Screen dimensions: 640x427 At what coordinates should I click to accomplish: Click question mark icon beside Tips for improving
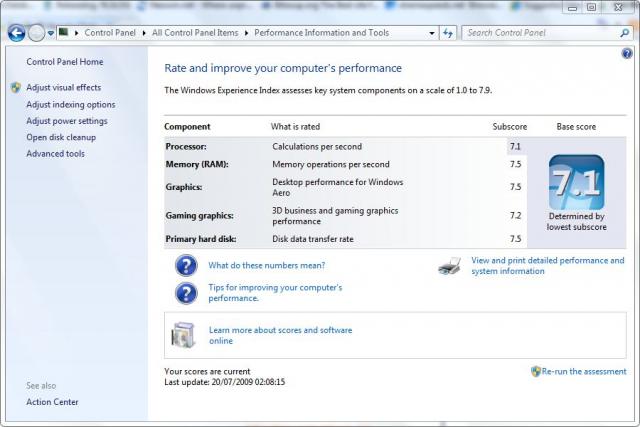click(186, 293)
